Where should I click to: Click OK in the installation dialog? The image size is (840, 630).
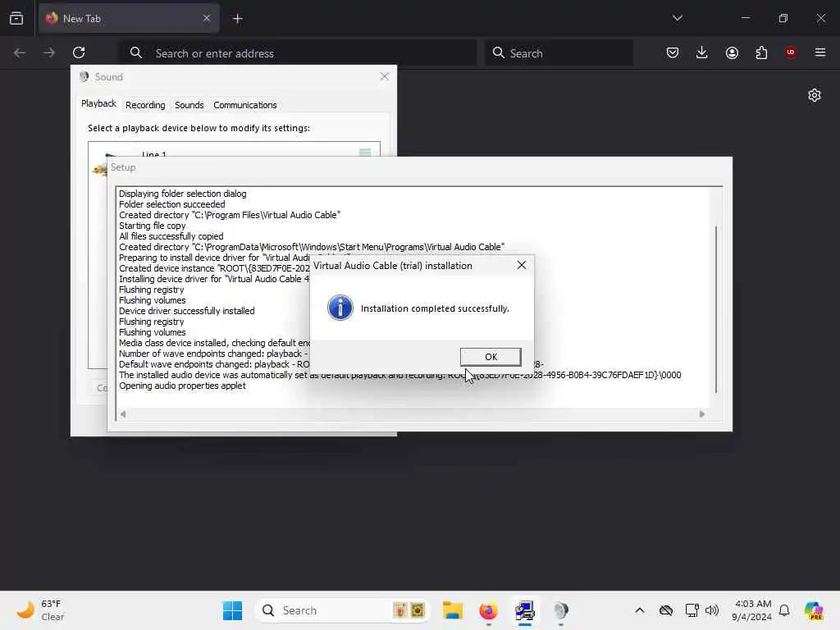(491, 357)
